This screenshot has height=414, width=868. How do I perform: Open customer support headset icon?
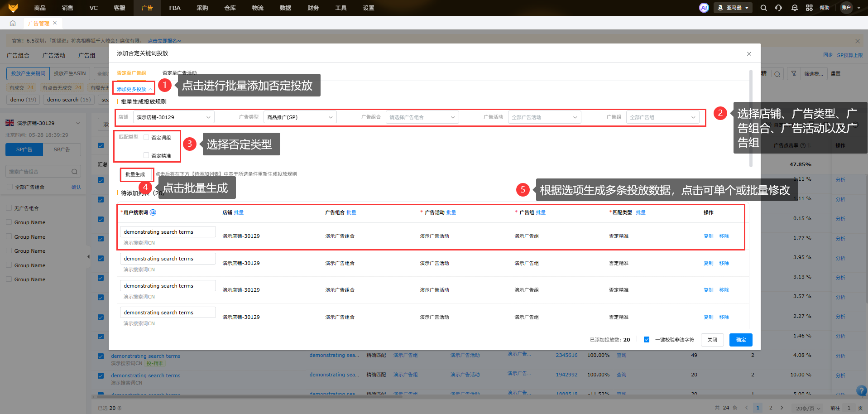coord(778,8)
